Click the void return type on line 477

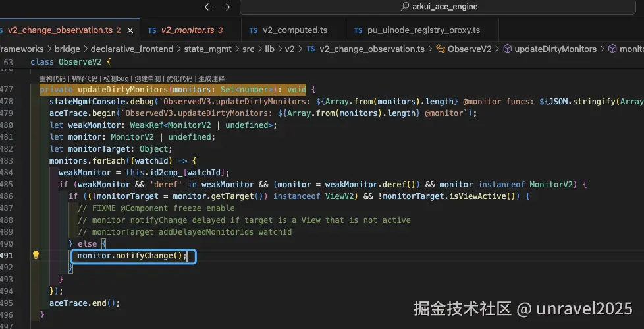pyautogui.click(x=296, y=89)
